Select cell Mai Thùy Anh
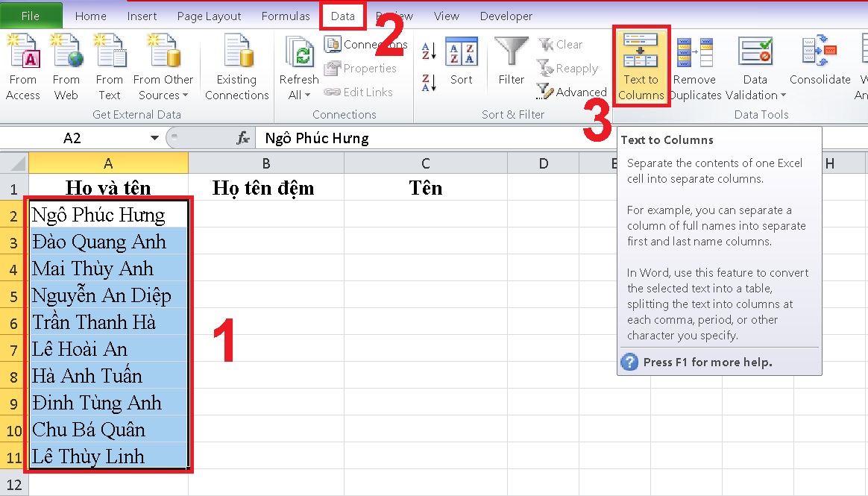 pyautogui.click(x=109, y=269)
